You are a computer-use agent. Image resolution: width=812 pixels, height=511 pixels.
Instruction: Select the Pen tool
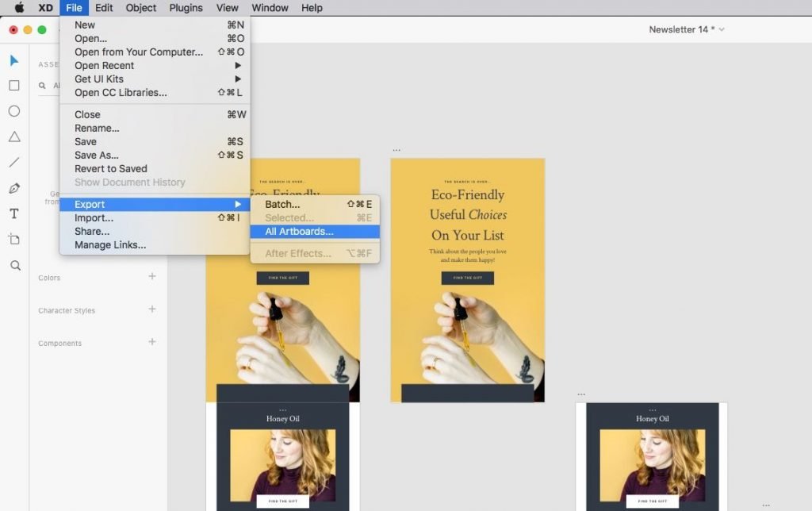(x=14, y=188)
